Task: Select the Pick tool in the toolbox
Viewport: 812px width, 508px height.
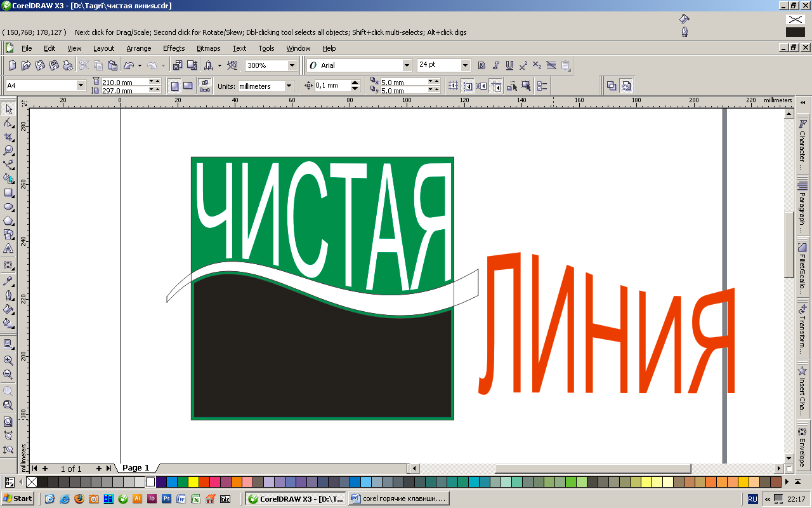Action: coord(8,109)
